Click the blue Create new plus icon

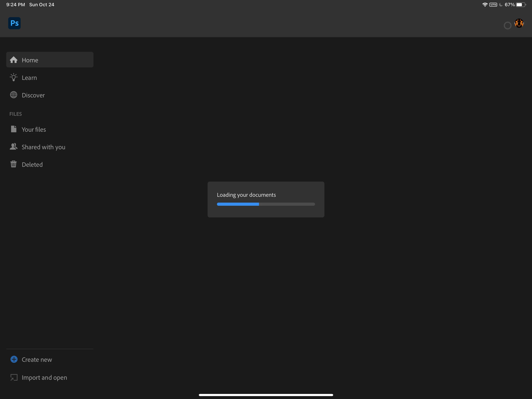point(14,359)
